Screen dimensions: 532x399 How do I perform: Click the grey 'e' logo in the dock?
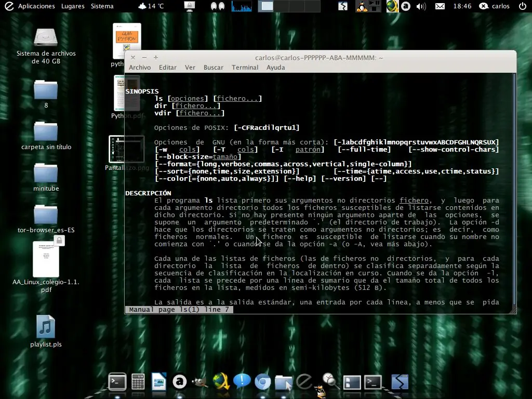coord(304,381)
